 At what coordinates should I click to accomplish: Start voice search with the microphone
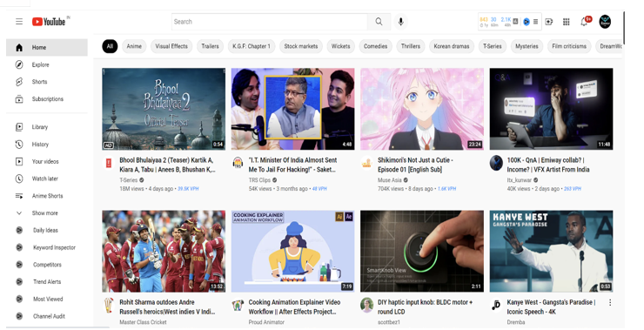401,22
